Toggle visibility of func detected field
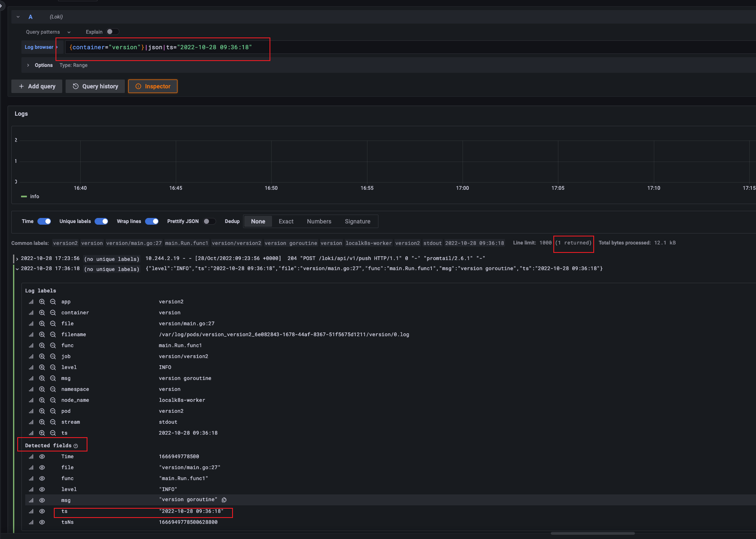Screen dimensions: 756x539 (42, 478)
